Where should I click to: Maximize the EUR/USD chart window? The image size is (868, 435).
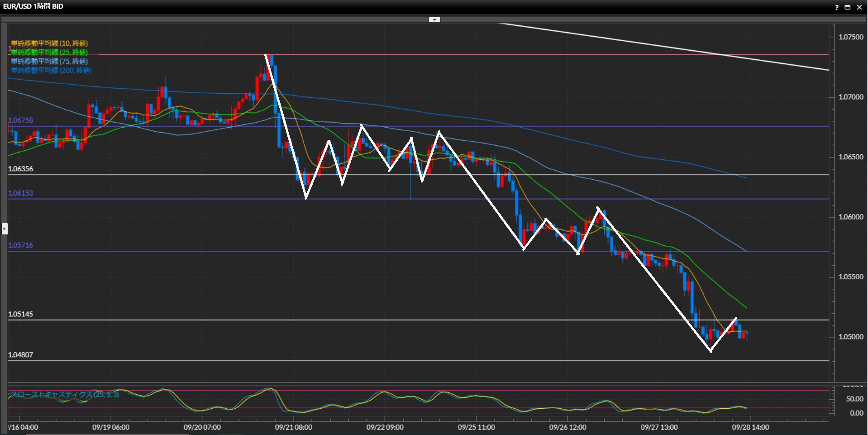pyautogui.click(x=848, y=7)
